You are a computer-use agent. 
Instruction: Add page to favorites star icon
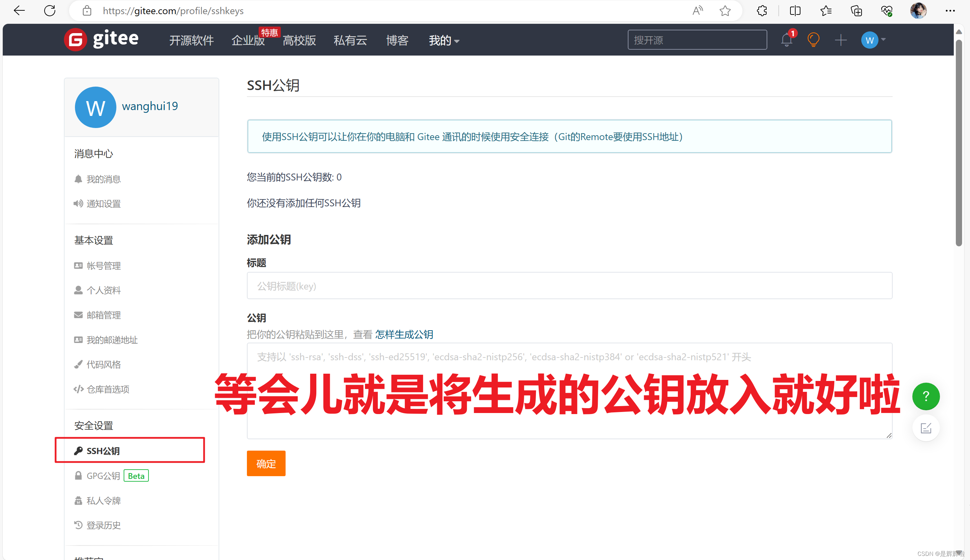tap(725, 11)
